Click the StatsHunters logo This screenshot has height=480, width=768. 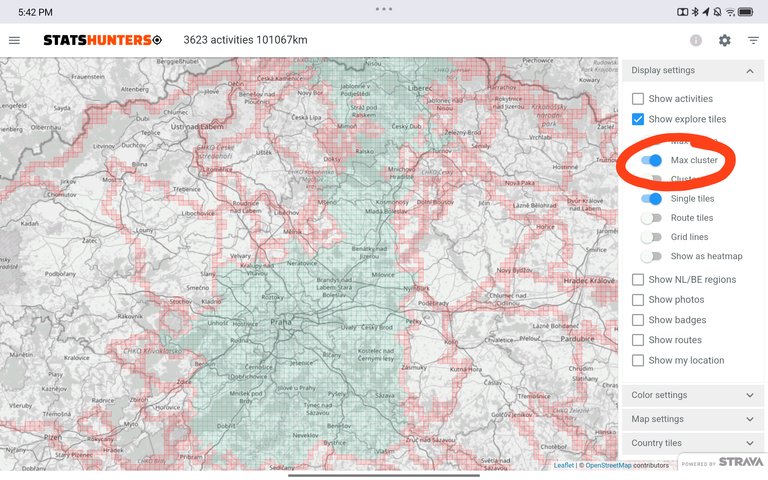point(101,40)
